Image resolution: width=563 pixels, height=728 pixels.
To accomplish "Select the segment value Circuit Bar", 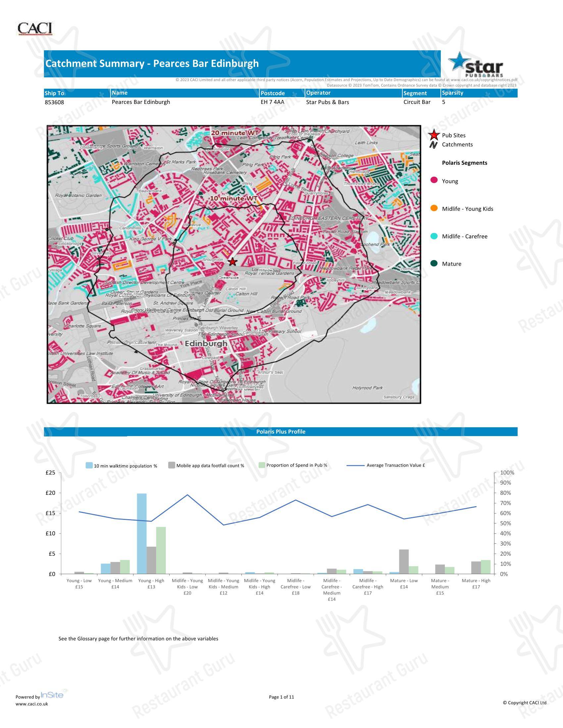I will point(417,102).
